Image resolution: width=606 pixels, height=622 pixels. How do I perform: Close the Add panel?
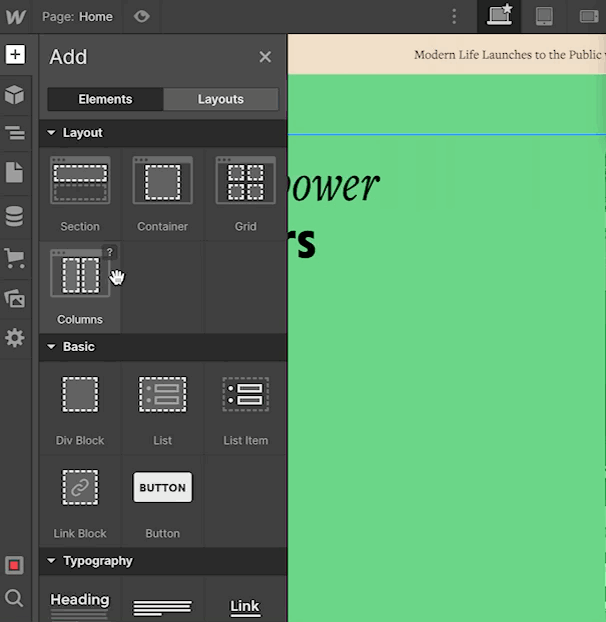265,57
